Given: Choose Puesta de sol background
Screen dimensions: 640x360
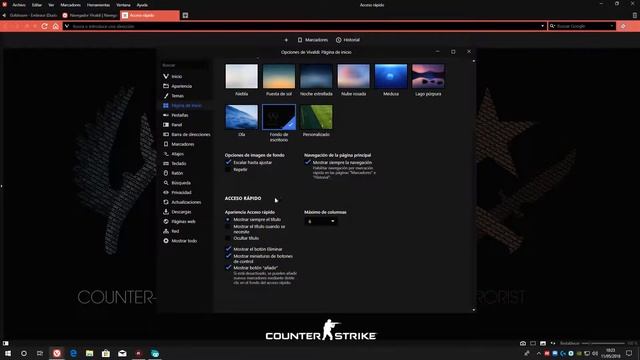Looking at the screenshot, I should pyautogui.click(x=279, y=76).
